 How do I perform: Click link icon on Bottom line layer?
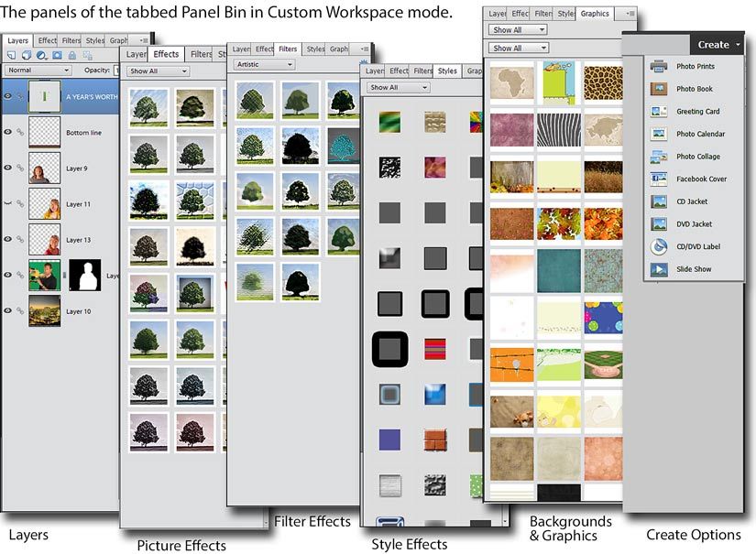tap(20, 132)
